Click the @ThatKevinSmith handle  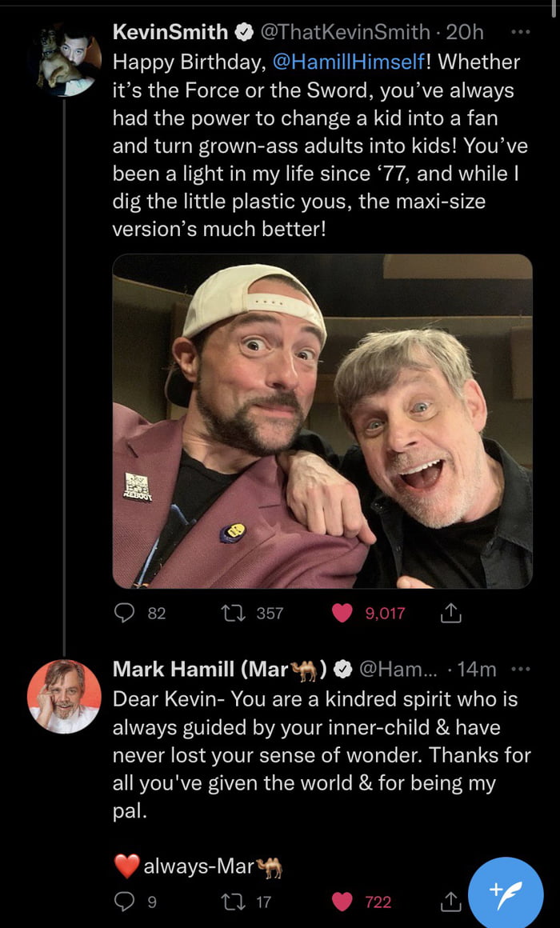(x=346, y=32)
